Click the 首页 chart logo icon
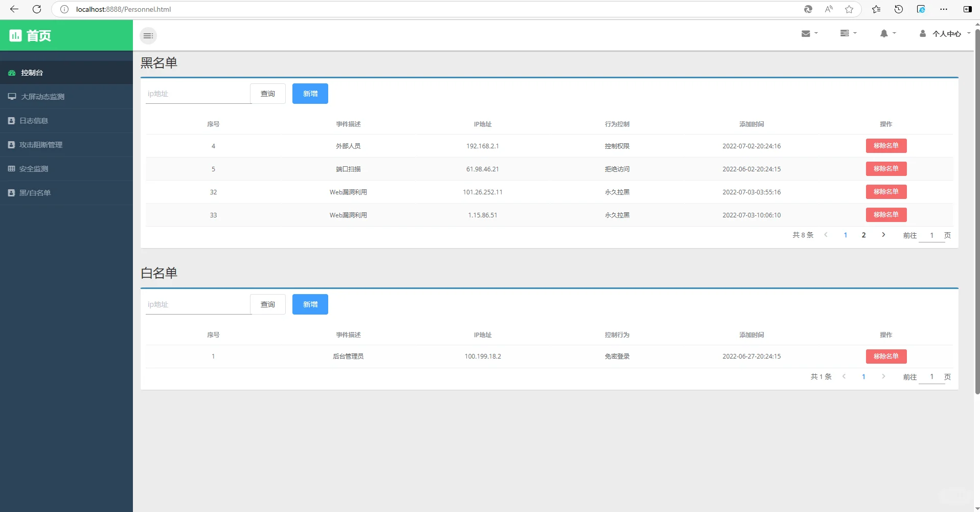Image resolution: width=980 pixels, height=512 pixels. tap(15, 35)
